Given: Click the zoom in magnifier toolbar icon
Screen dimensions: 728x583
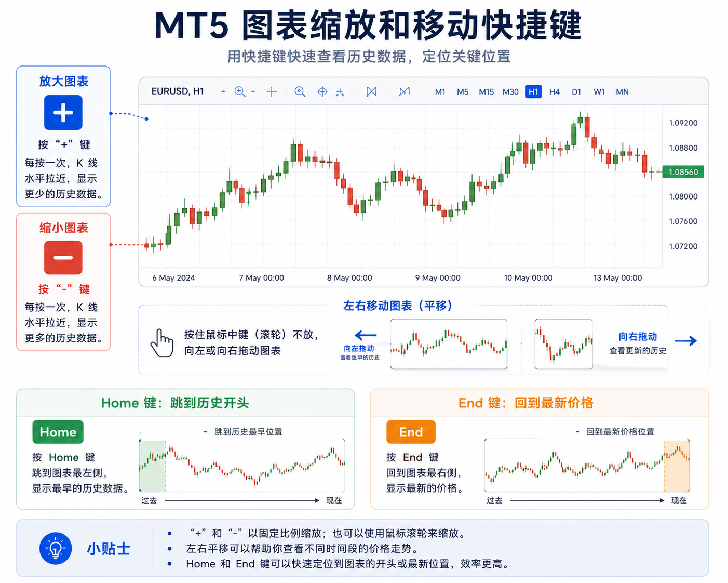Looking at the screenshot, I should (x=240, y=91).
